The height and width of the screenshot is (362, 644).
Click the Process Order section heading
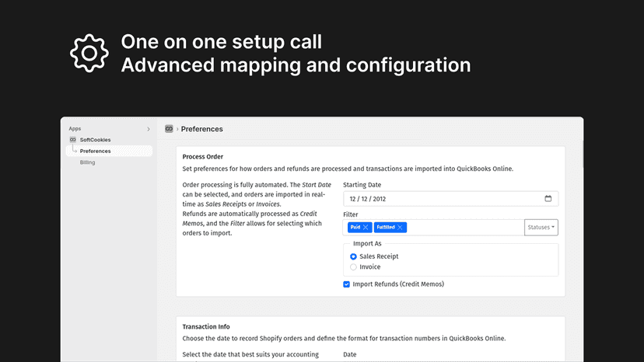click(x=203, y=157)
